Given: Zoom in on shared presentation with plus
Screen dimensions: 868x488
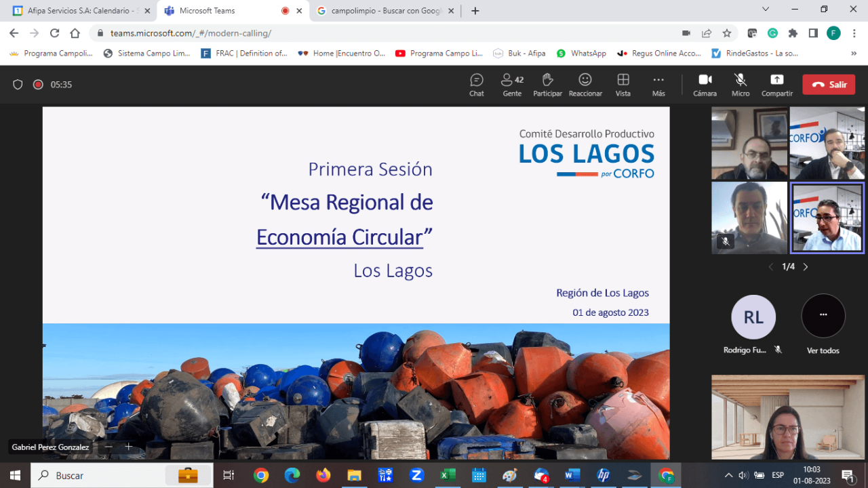Looking at the screenshot, I should 128,447.
